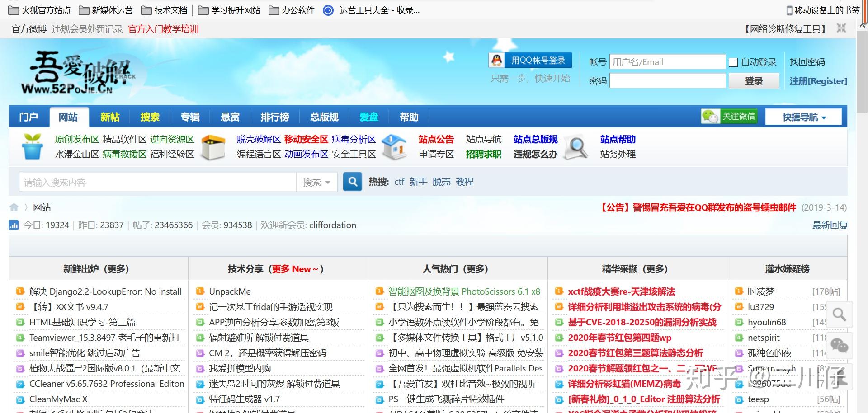Open 违规会员处罚记录 link
The height and width of the screenshot is (413, 868).
coord(87,29)
